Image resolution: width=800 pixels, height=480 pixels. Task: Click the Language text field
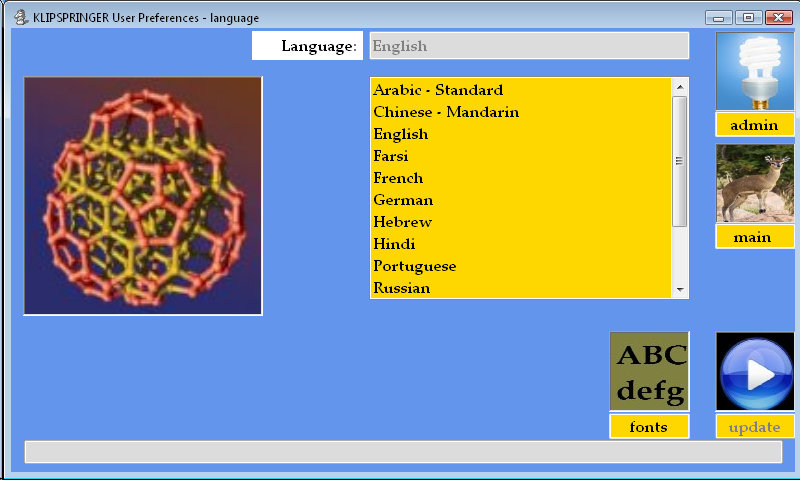[x=529, y=46]
